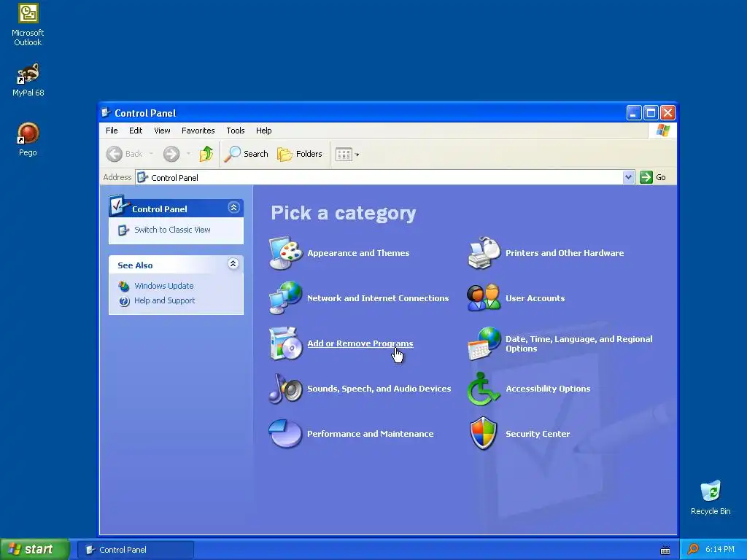Viewport: 747px width, 560px height.
Task: Click the Security Center link
Action: pyautogui.click(x=538, y=434)
